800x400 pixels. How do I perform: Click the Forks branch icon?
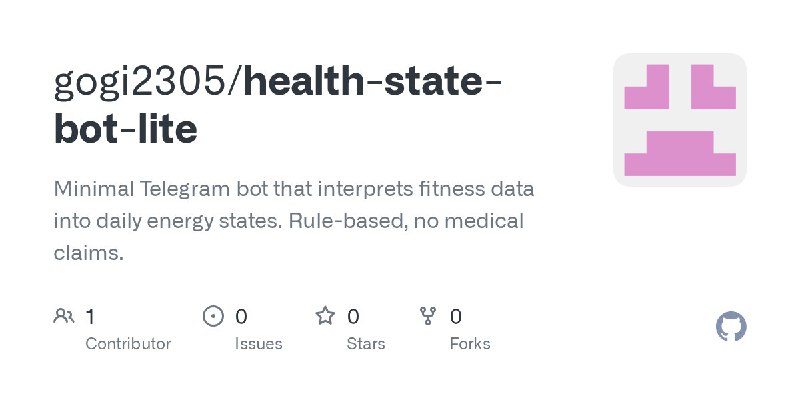(x=428, y=317)
